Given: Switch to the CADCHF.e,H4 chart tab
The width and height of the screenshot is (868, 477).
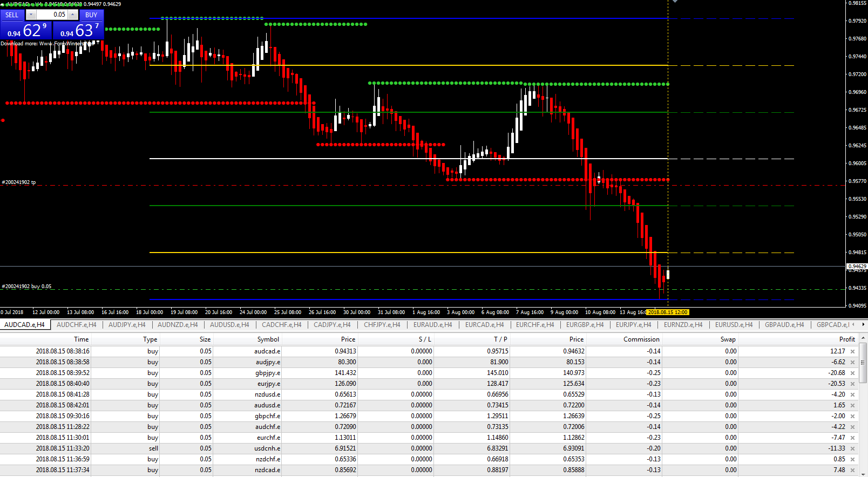Looking at the screenshot, I should coord(281,325).
